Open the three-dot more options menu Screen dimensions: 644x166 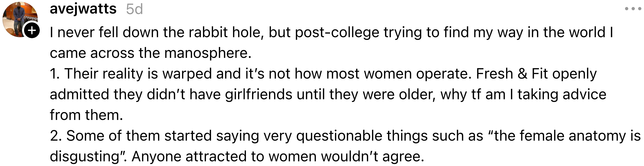point(633,9)
